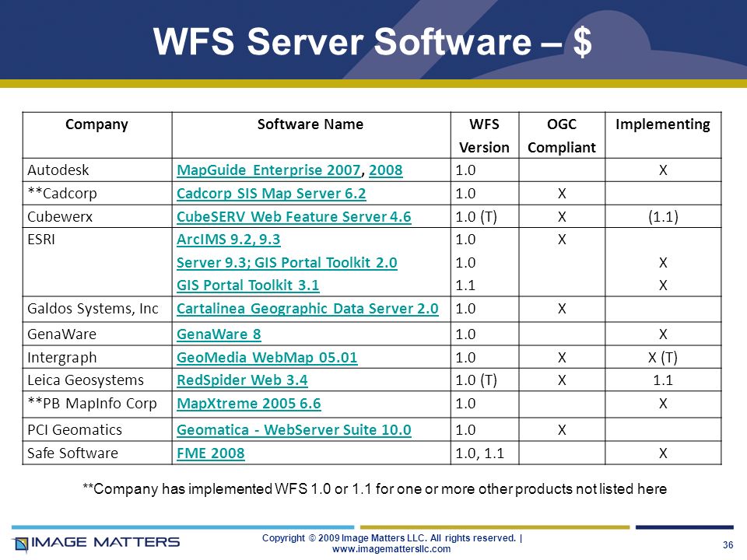Click the OGC Compliant X for Cadcorp
Screen dimensions: 747x560
point(562,194)
